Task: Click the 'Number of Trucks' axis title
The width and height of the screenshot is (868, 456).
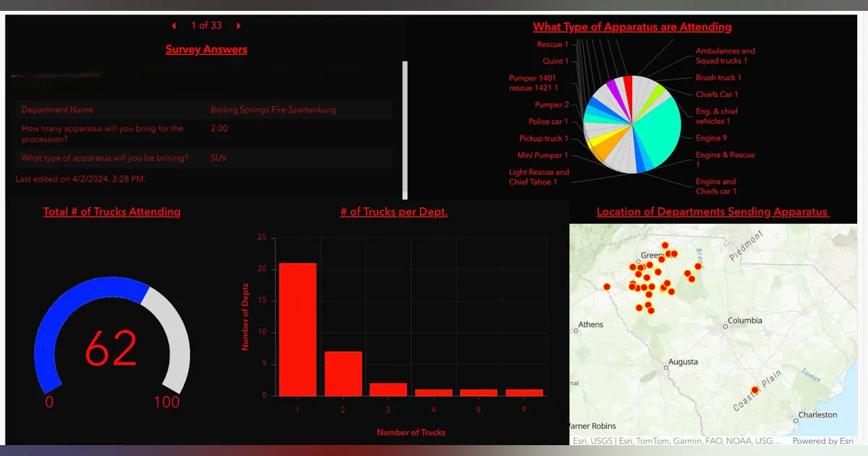Action: click(x=411, y=432)
